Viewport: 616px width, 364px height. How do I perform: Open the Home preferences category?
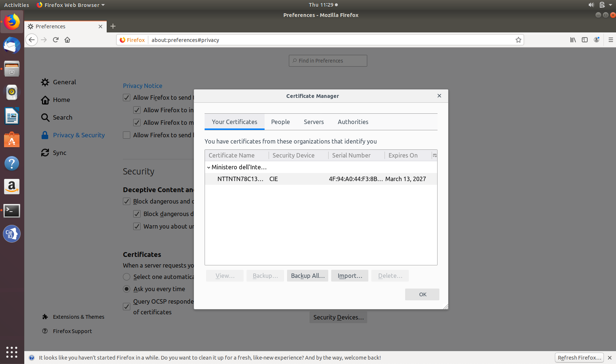[x=56, y=100]
